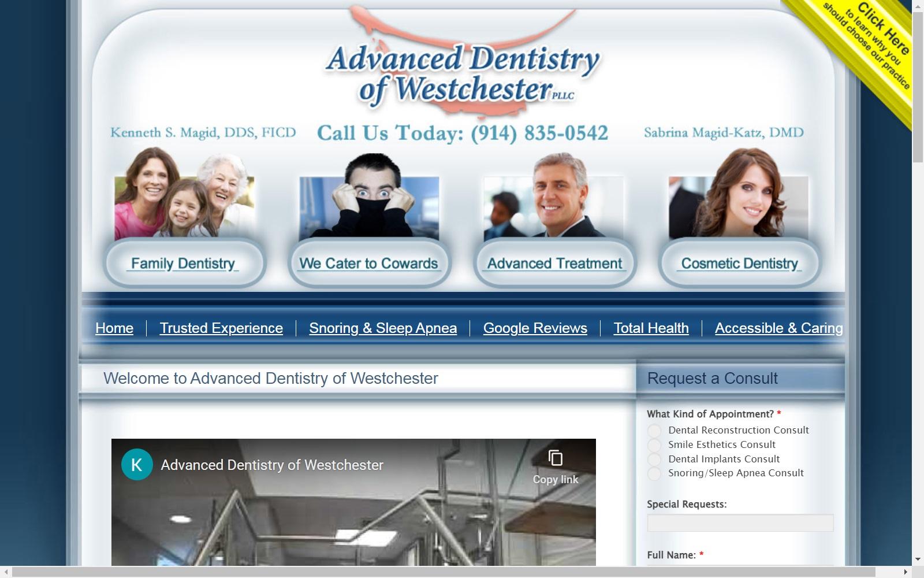Screen dimensions: 924x578
Task: Go to Trusted Experience page
Action: click(221, 328)
